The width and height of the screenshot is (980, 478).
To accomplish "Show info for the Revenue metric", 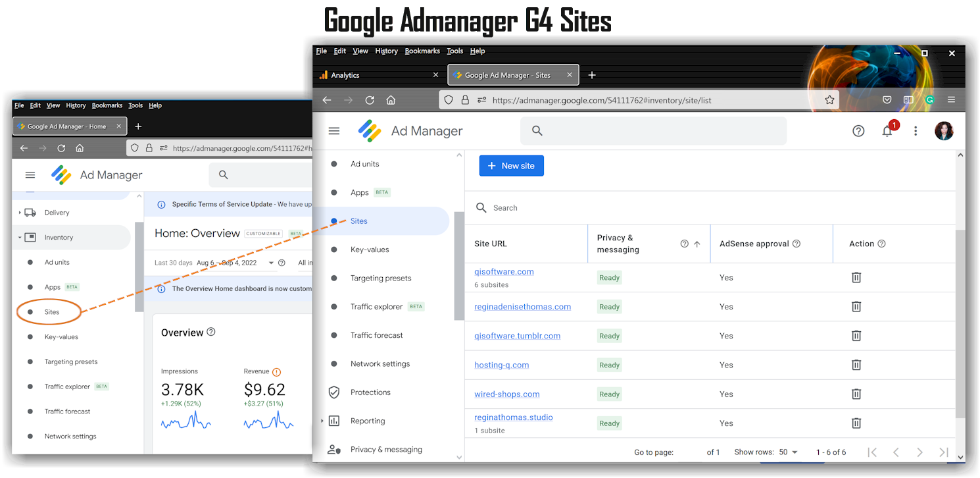I will point(276,372).
